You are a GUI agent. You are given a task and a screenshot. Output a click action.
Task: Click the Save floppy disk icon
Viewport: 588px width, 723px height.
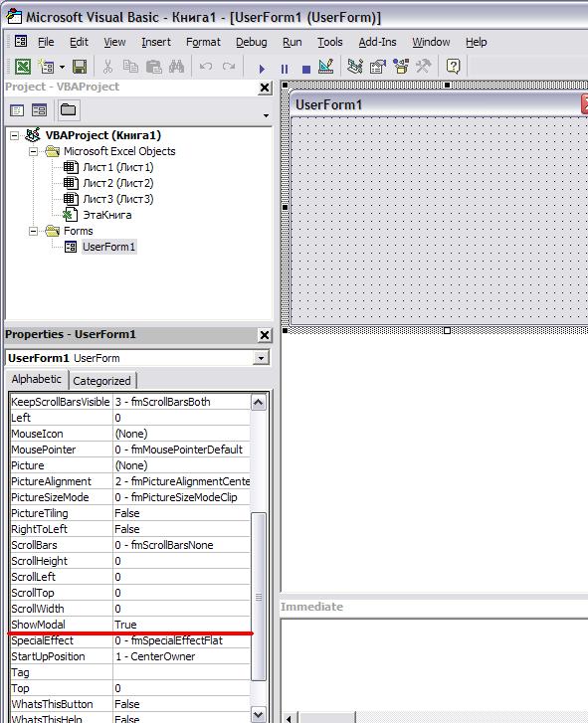pyautogui.click(x=80, y=67)
